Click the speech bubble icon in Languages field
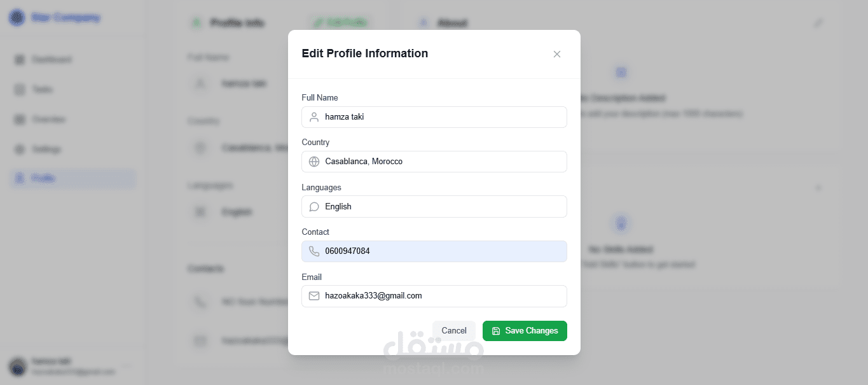Viewport: 868px width, 385px height. [314, 207]
